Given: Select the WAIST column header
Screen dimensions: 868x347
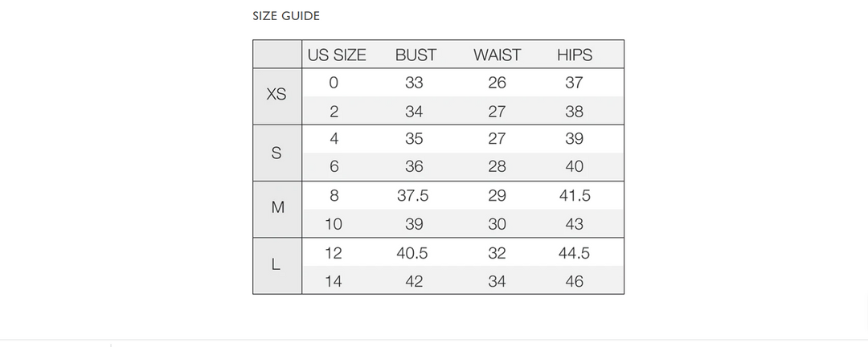Looking at the screenshot, I should tap(497, 55).
